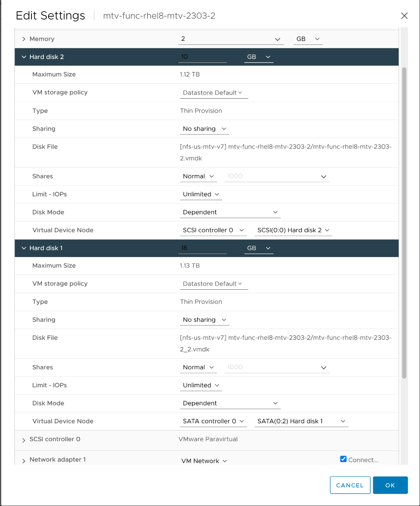This screenshot has height=506, width=420.
Task: Expand the Memory section
Action: [x=24, y=39]
